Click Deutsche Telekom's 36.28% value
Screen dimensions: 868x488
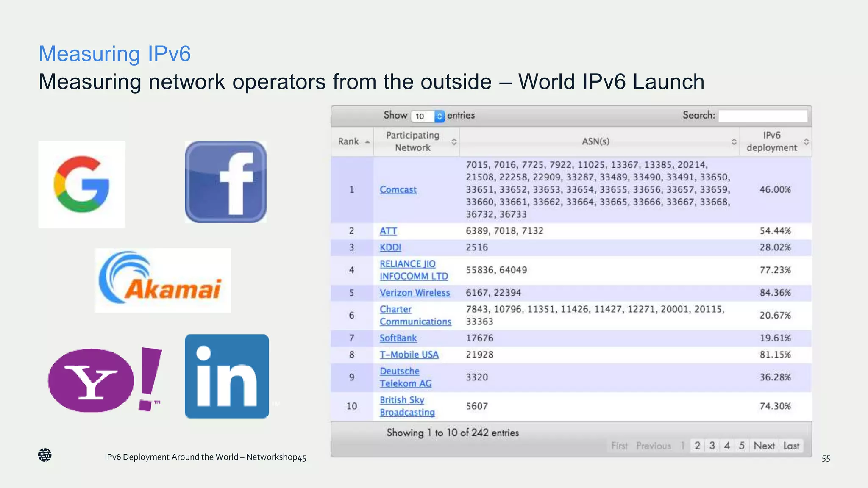(x=775, y=377)
